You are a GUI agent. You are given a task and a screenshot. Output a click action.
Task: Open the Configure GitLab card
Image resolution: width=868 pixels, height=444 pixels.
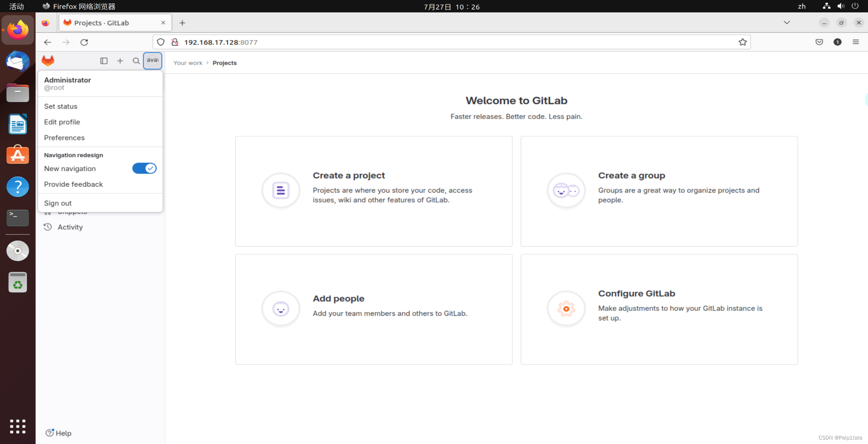[659, 309]
